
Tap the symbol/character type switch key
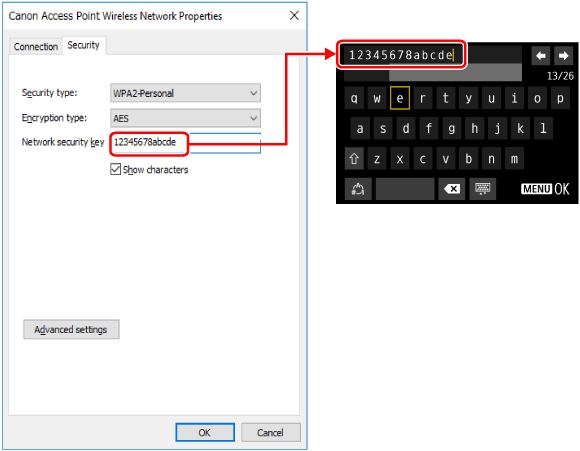click(358, 189)
